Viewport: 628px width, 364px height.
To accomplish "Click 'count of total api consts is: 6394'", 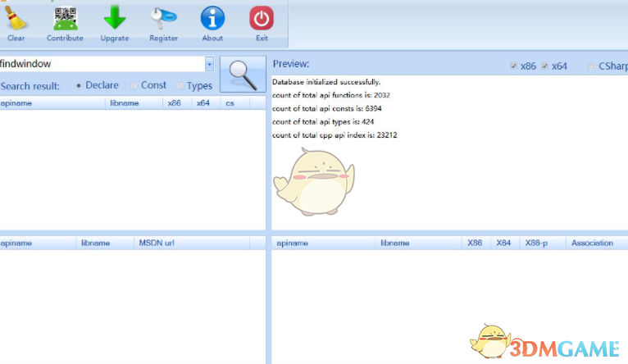I will click(x=327, y=108).
